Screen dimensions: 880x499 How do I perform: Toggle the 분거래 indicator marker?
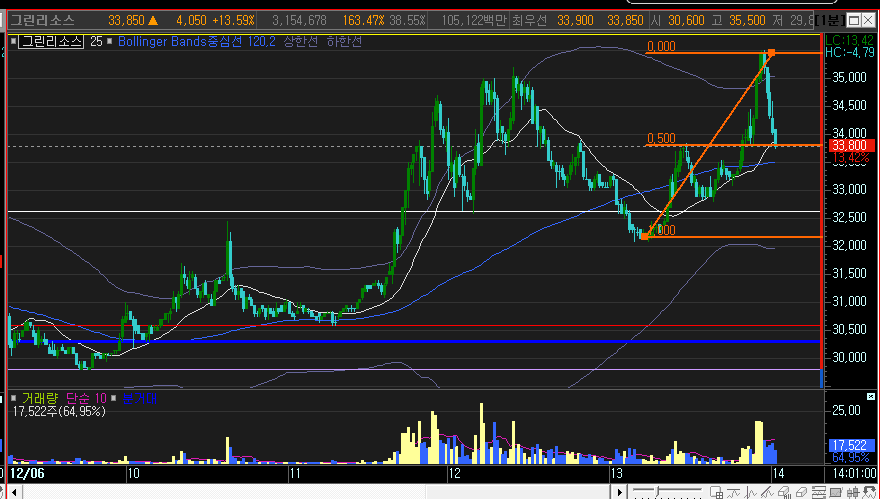(112, 398)
